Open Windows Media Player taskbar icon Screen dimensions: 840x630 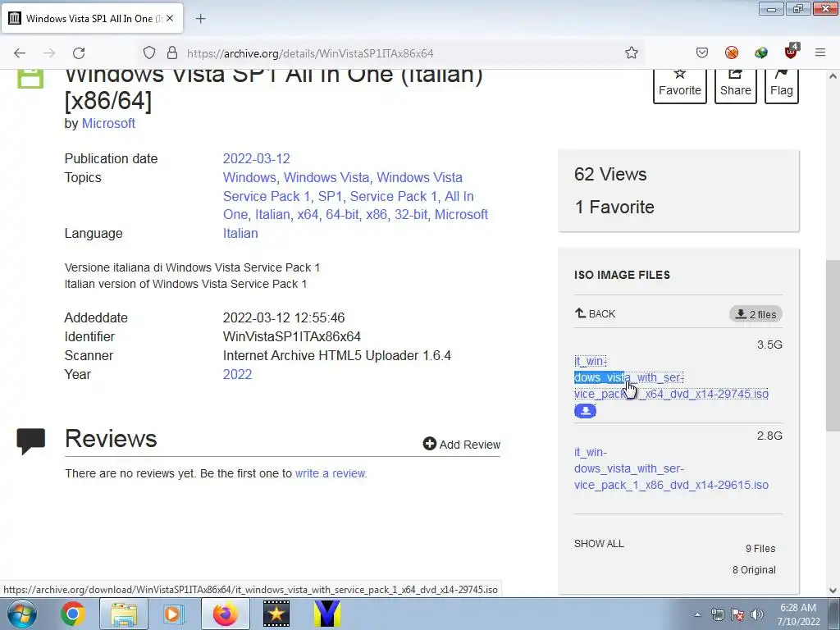coord(174,614)
